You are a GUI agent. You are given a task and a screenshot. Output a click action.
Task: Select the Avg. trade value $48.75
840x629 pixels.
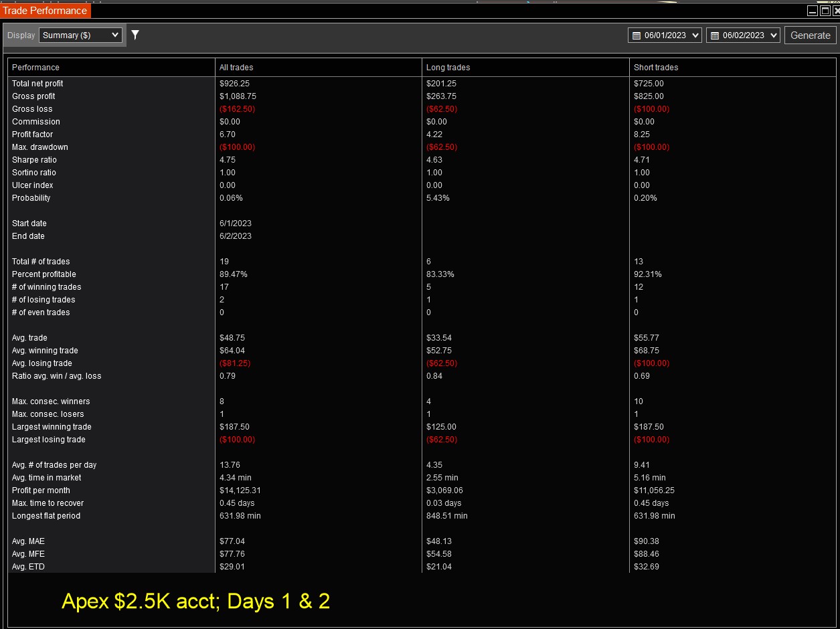pyautogui.click(x=232, y=338)
